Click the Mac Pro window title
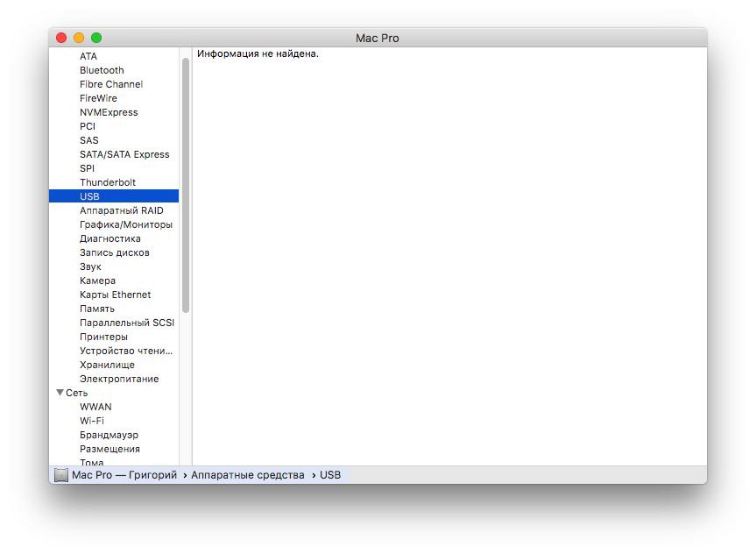Screen dimensions: 756x554 [x=377, y=38]
